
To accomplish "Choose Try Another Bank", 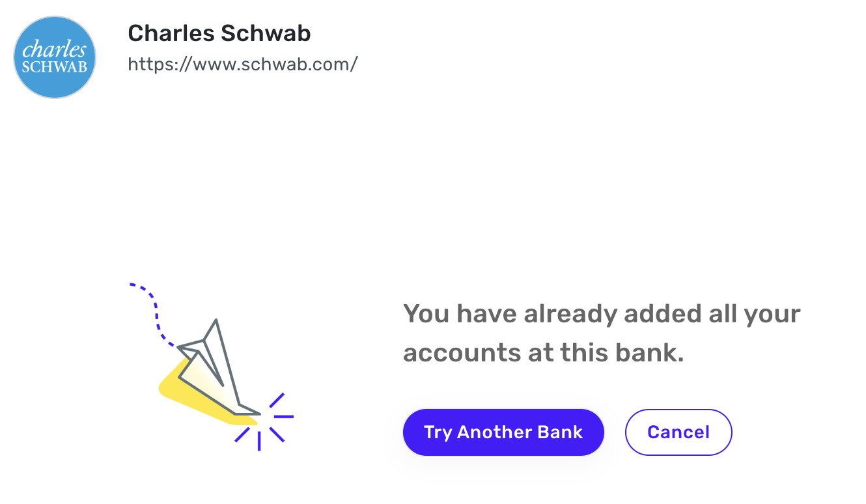I will pos(503,432).
